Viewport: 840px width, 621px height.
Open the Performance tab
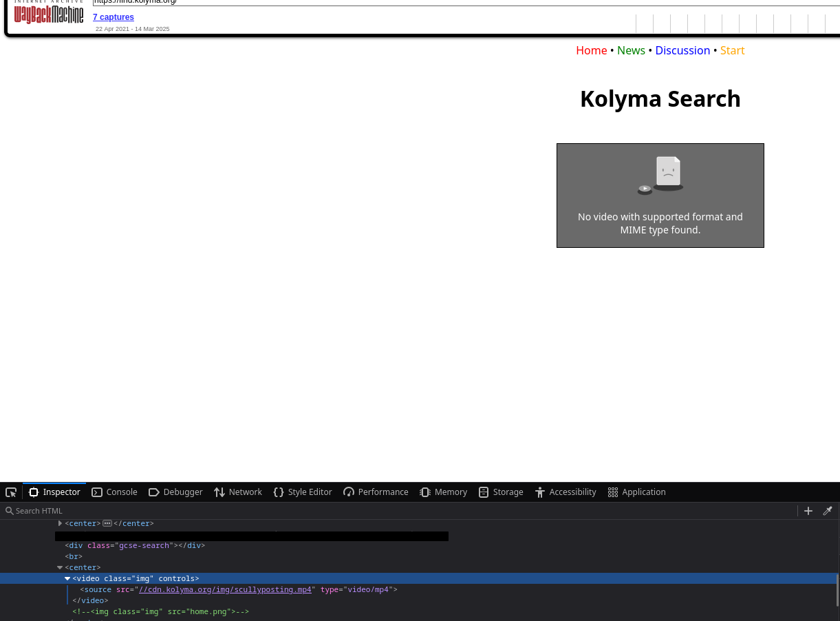coord(376,492)
